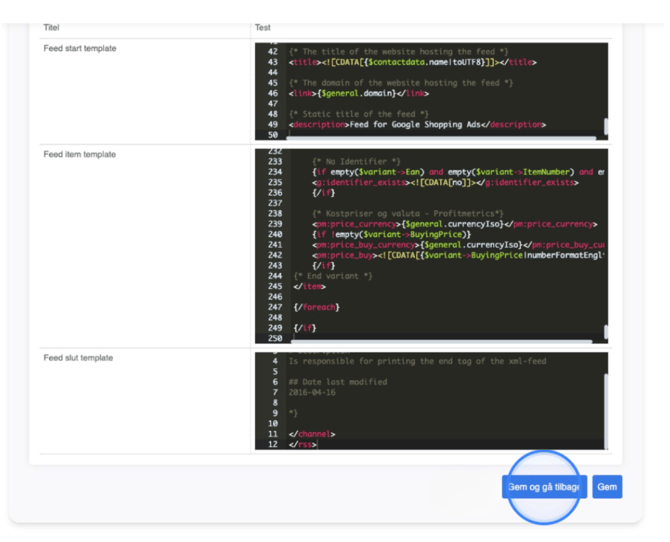670x542 pixels.
Task: Click 'Kostpriser og valuta - Profitmetrics' comment
Action: click(x=408, y=213)
